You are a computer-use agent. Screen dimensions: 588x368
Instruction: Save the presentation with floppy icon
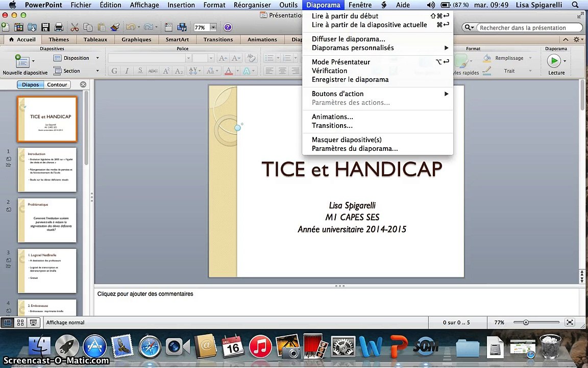45,27
